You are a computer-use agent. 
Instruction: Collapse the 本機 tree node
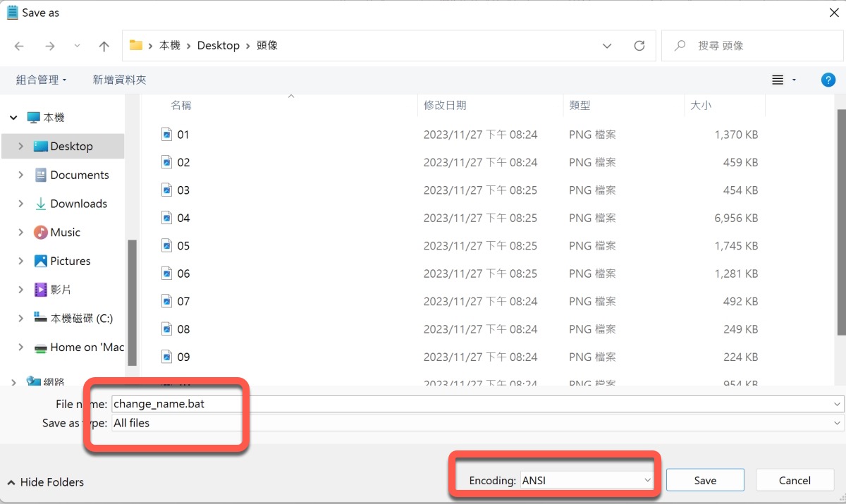pyautogui.click(x=13, y=118)
